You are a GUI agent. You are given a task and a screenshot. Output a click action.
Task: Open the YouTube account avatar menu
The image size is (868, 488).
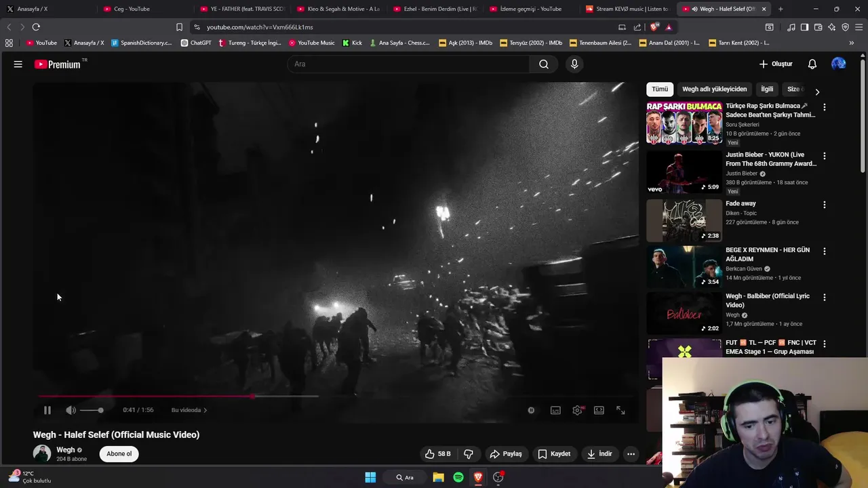[839, 64]
